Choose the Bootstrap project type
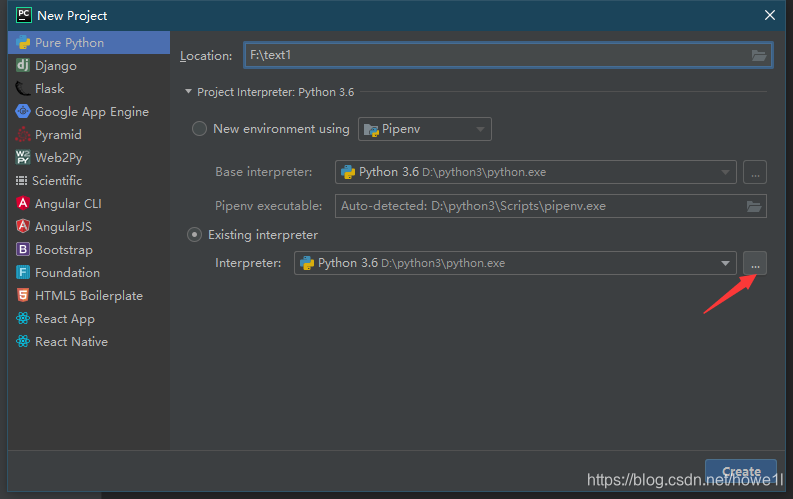Image resolution: width=793 pixels, height=499 pixels. [x=89, y=250]
